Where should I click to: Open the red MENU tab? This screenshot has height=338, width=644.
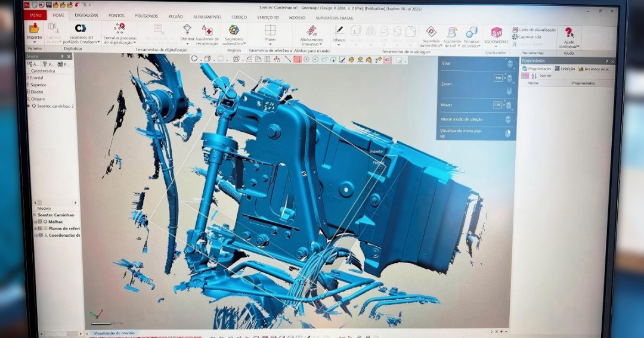[x=35, y=15]
